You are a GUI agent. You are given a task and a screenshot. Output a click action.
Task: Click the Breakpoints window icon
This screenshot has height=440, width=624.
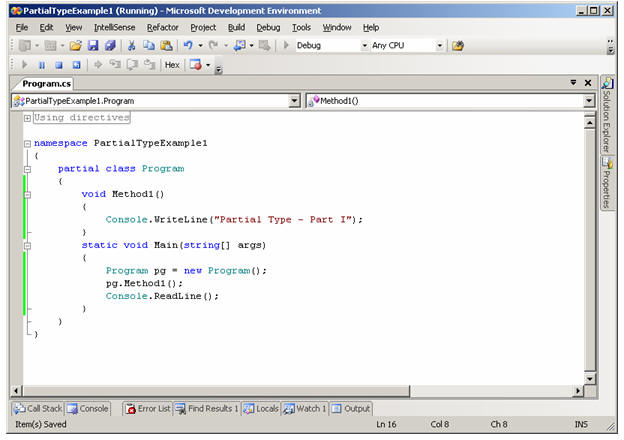[195, 64]
